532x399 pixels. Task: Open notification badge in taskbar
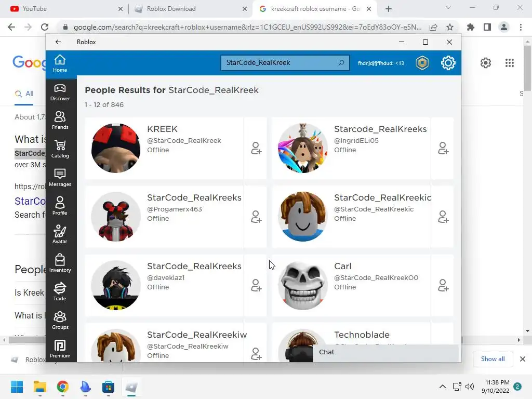click(517, 387)
